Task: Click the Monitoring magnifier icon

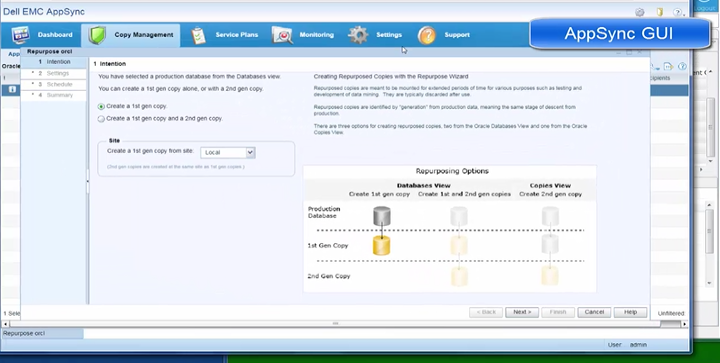Action: (282, 35)
